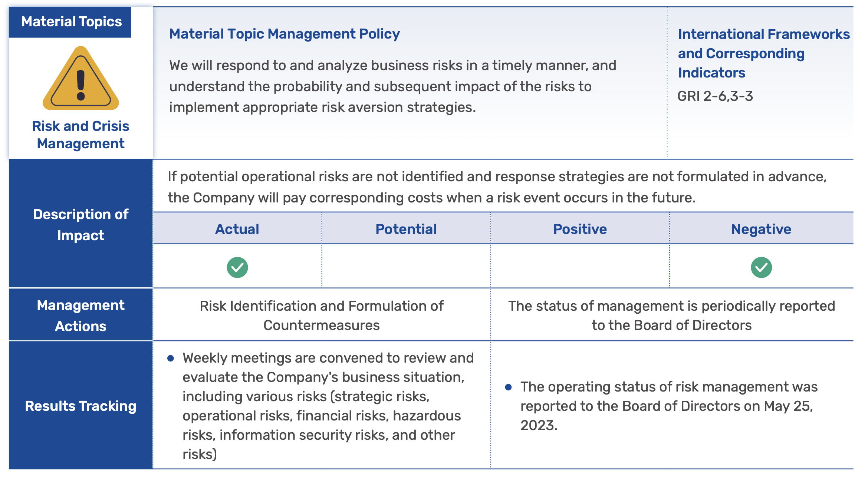Click the green checkmark under Actual
The width and height of the screenshot is (868, 482).
coord(237,267)
